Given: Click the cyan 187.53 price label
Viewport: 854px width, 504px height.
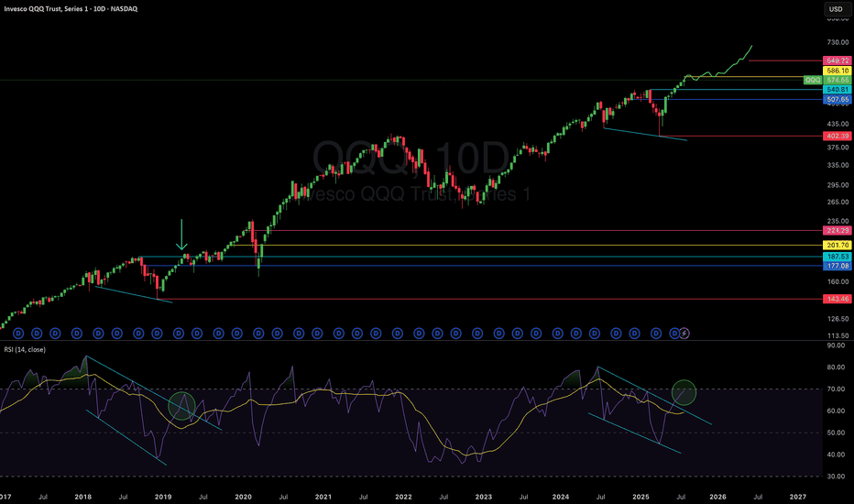Looking at the screenshot, I should pos(838,256).
